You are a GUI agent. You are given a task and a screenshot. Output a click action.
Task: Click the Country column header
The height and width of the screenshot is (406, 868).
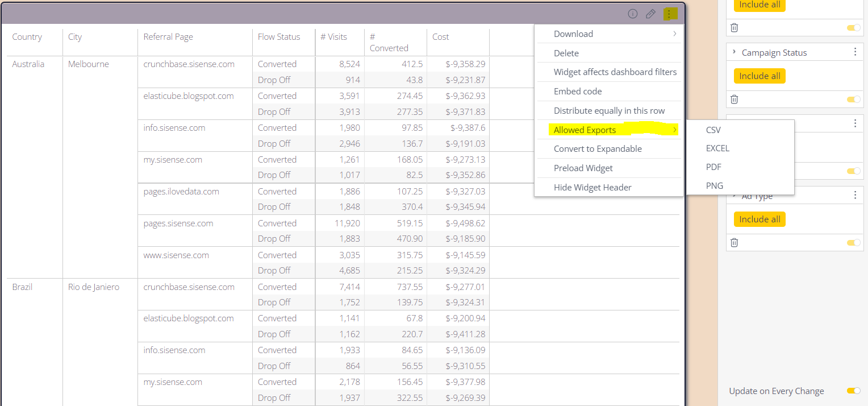pos(27,36)
